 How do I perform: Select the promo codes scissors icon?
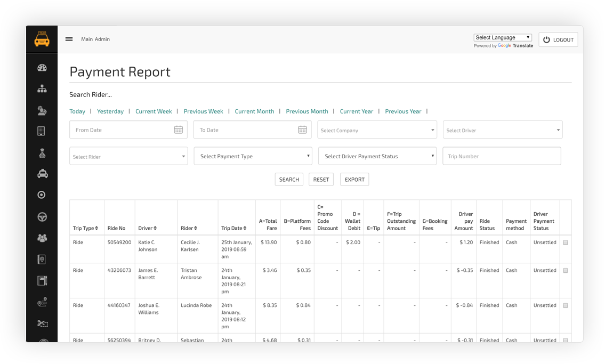point(42,323)
